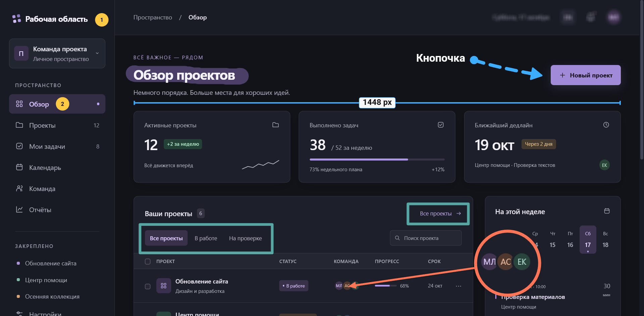
Task: Open the Все проекты arrow link
Action: 440,213
